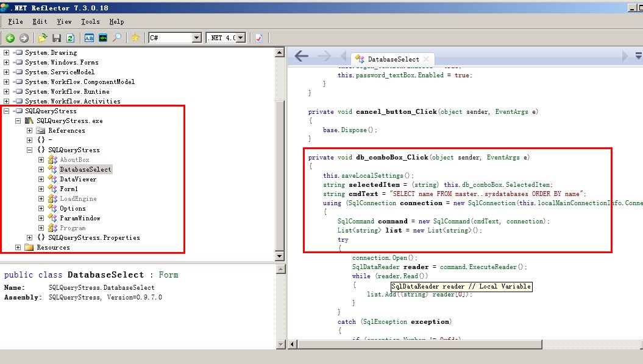Click the checkmark document toolbar icon

[x=259, y=38]
